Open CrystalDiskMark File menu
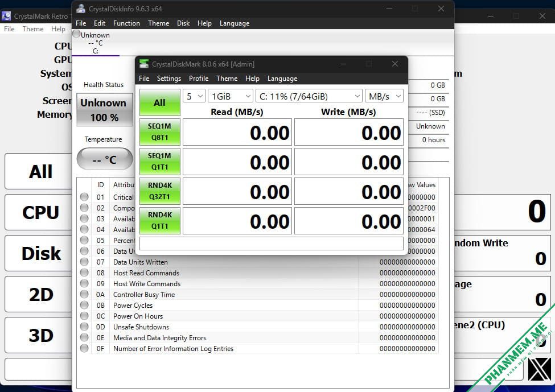This screenshot has width=555, height=392. 144,79
